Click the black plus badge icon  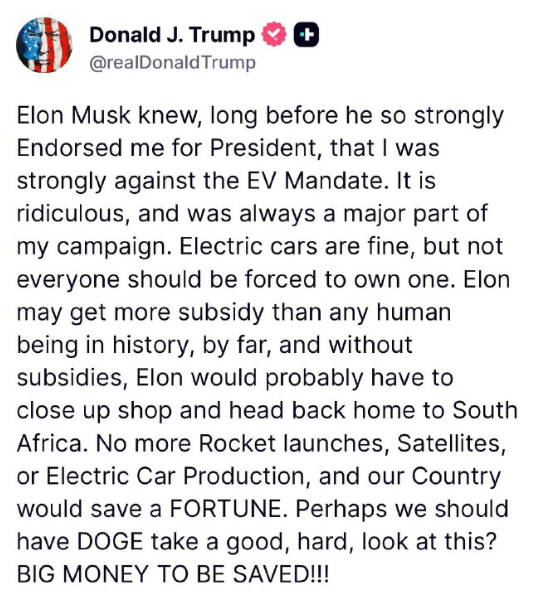click(306, 35)
